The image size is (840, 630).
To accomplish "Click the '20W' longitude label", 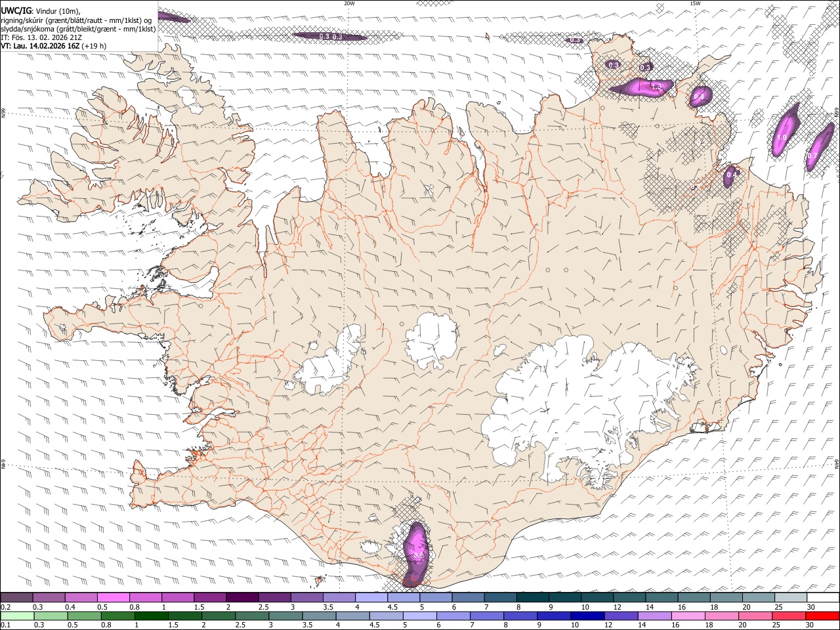I will 349,3.
